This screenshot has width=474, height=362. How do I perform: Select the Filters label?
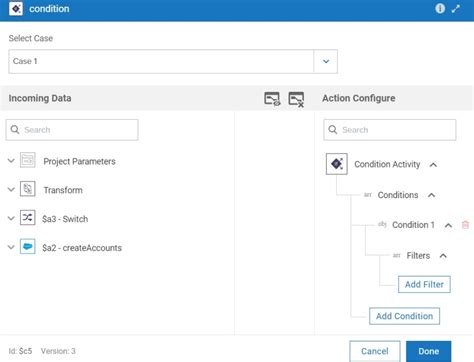[418, 256]
